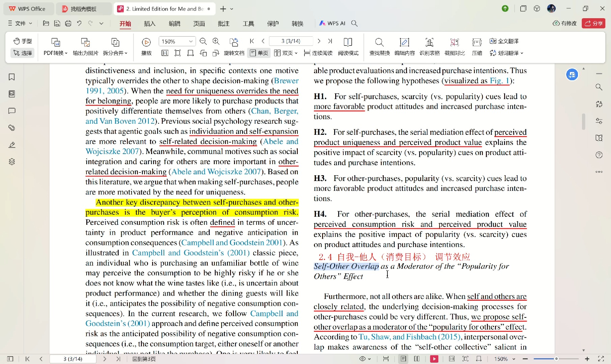Toggle 连续阅读 continuous reading mode
This screenshot has width=611, height=364.
[318, 53]
